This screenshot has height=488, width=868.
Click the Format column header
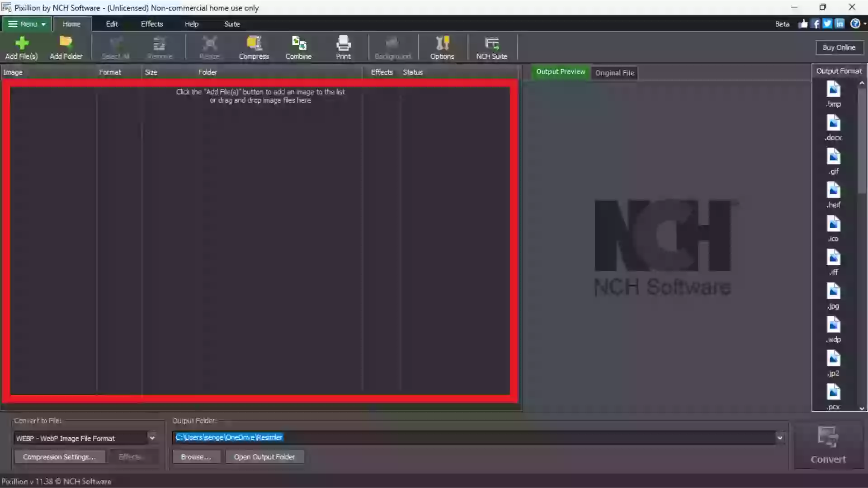(x=119, y=72)
